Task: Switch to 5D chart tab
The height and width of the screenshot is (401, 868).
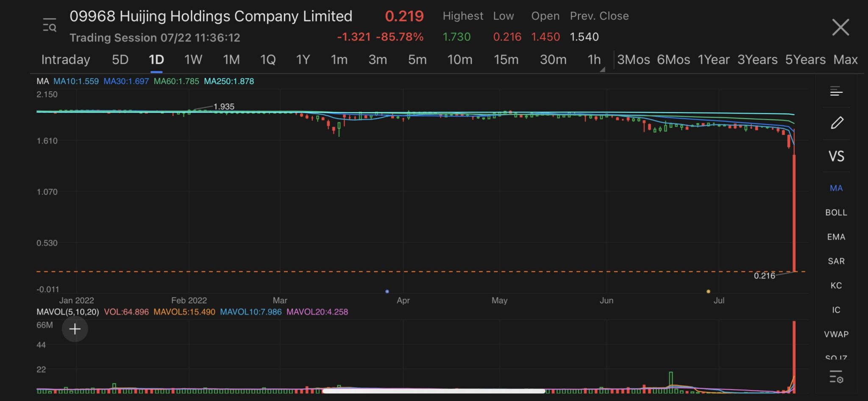Action: pyautogui.click(x=120, y=60)
